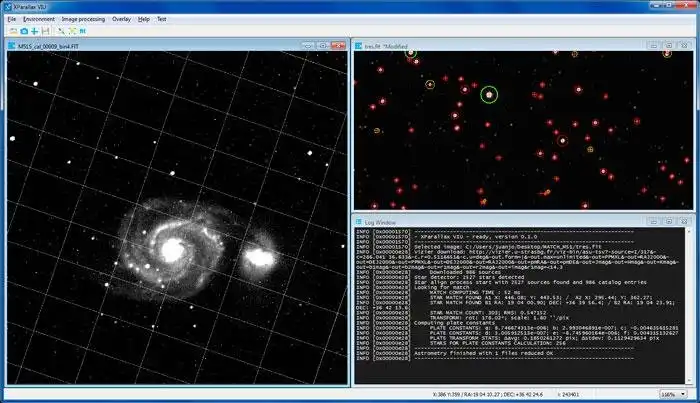The width and height of the screenshot is (700, 403).
Task: Click the 'MATCH COMPUTING TIME' log line
Action: click(475, 292)
